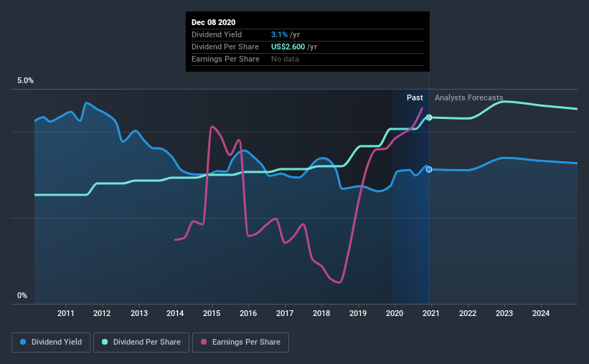This screenshot has width=589, height=364.
Task: Click the Analysts Forecasts label
Action: (x=468, y=97)
